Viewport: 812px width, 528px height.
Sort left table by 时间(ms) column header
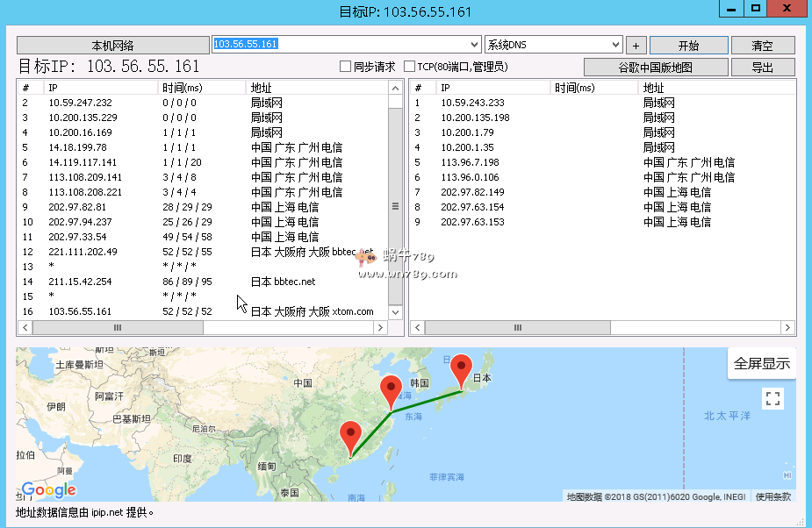click(202, 88)
